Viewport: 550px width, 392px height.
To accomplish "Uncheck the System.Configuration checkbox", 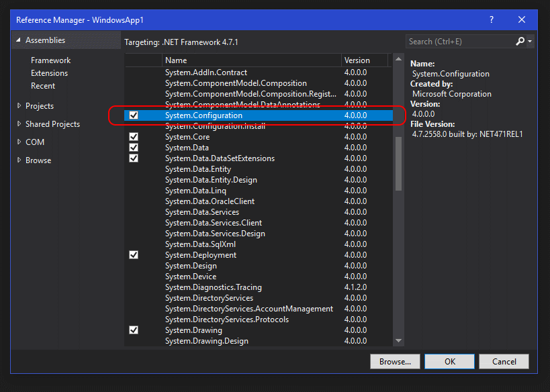I will [134, 115].
